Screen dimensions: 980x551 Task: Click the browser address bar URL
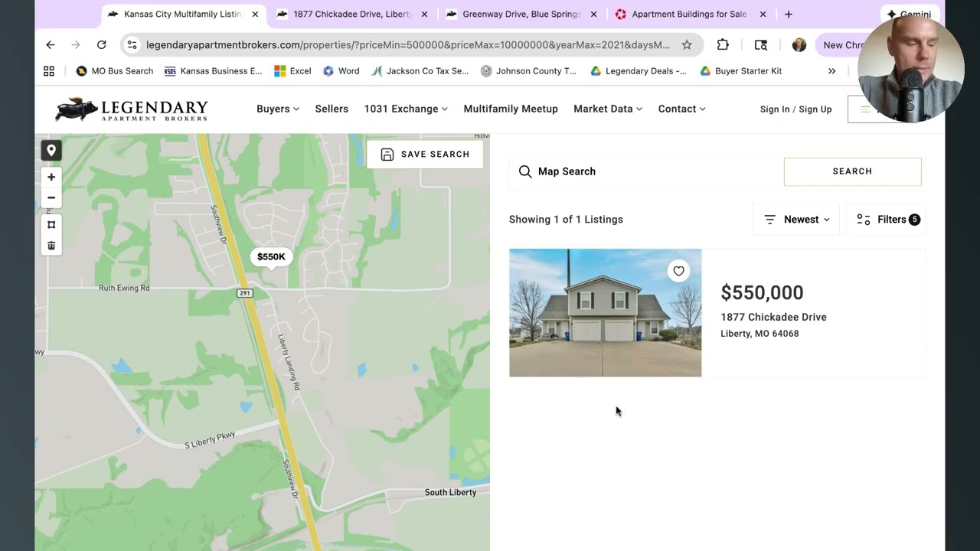[x=407, y=45]
